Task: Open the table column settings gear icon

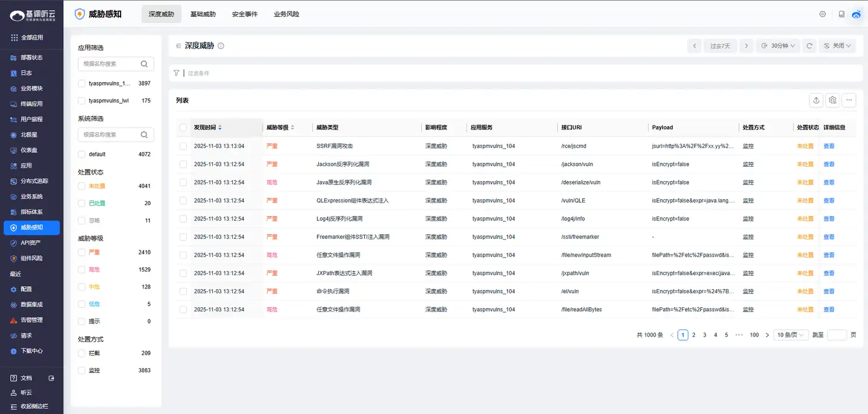Action: pos(832,100)
